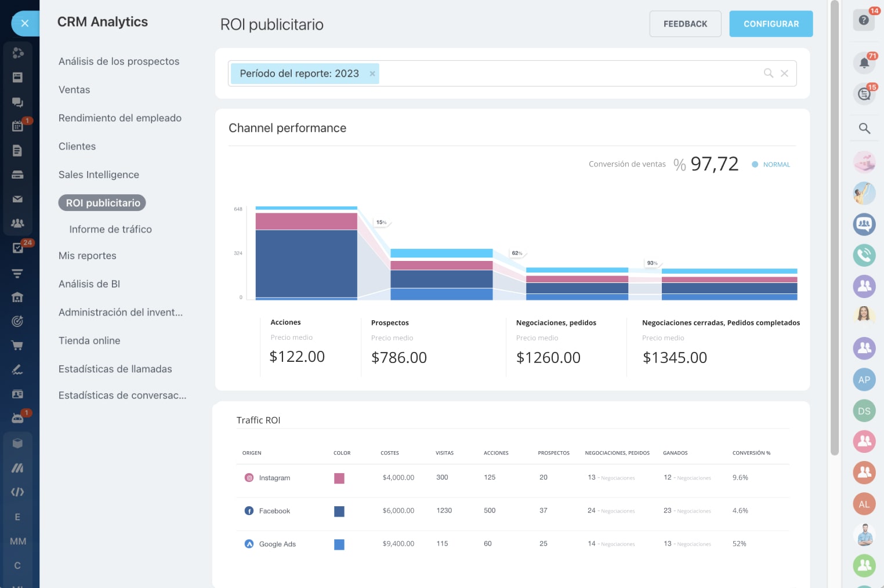884x588 pixels.
Task: Open the tasks checkmark icon with badge 24
Action: tap(17, 248)
